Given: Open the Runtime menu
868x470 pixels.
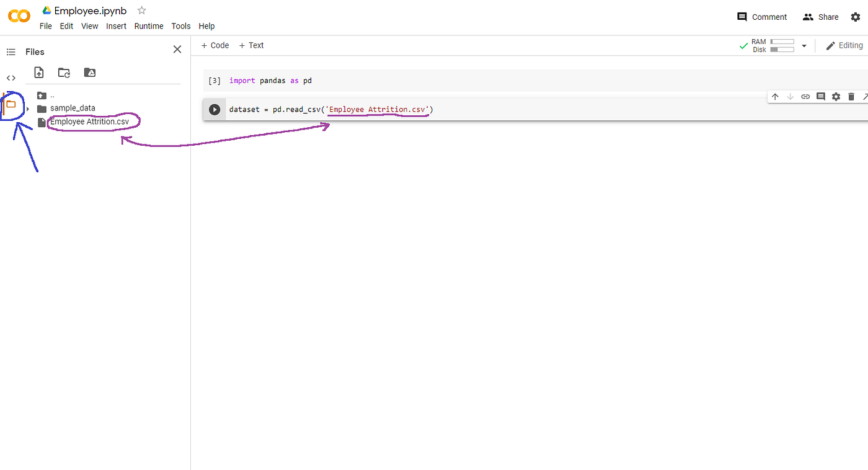Looking at the screenshot, I should click(149, 26).
